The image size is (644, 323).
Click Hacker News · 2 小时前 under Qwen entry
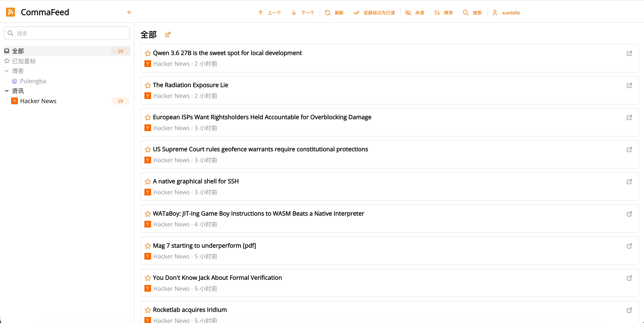click(185, 64)
